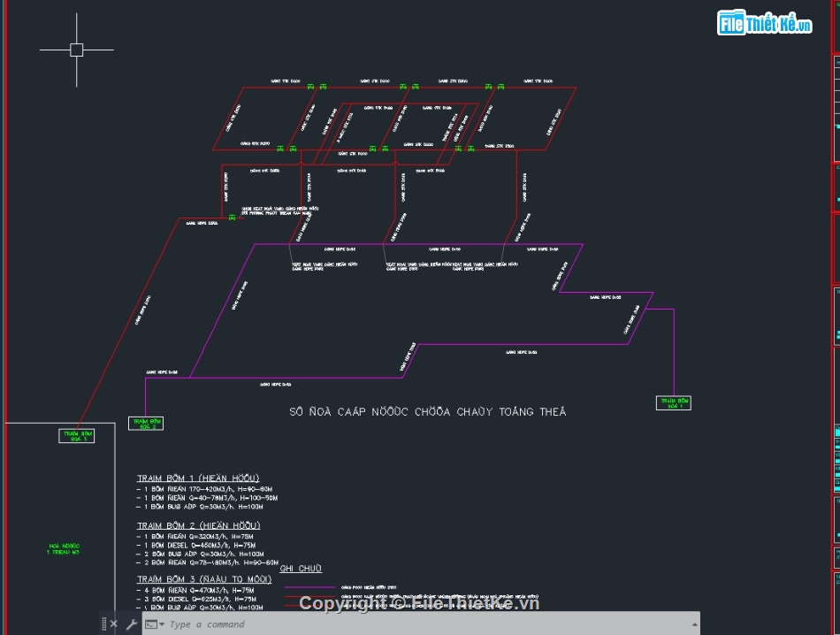Select the TRAÏM BÔM SOÁ 2 label box
This screenshot has height=635, width=840.
pyautogui.click(x=146, y=424)
